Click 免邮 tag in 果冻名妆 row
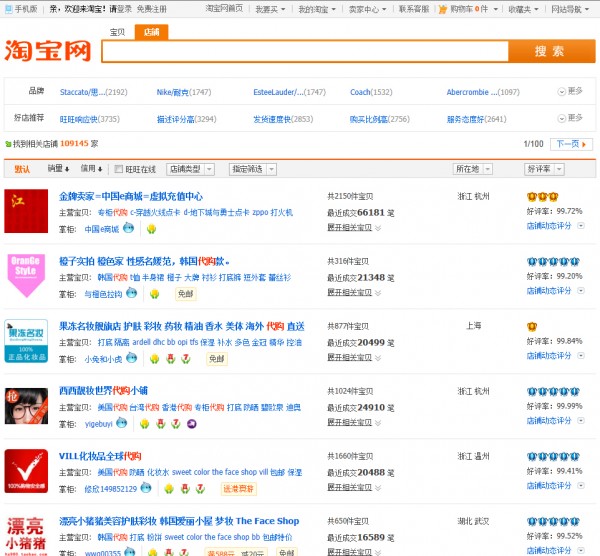The image size is (600, 556). (x=217, y=359)
